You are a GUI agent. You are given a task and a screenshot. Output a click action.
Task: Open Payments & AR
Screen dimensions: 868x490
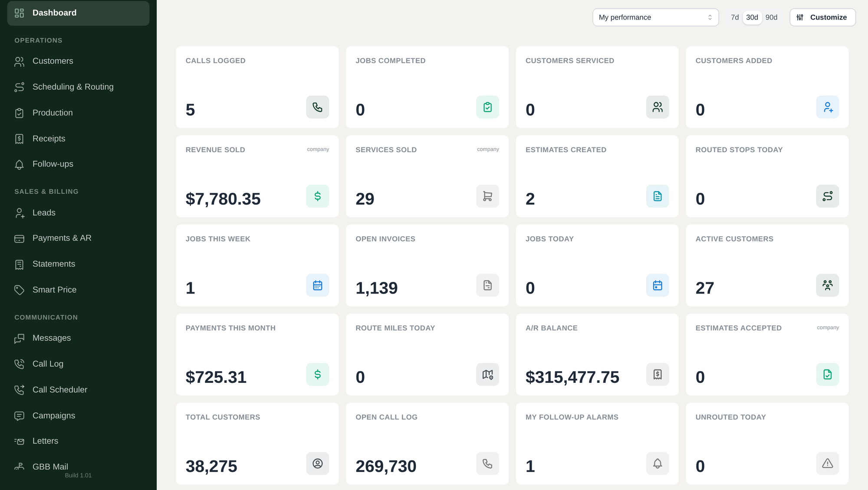click(78, 238)
